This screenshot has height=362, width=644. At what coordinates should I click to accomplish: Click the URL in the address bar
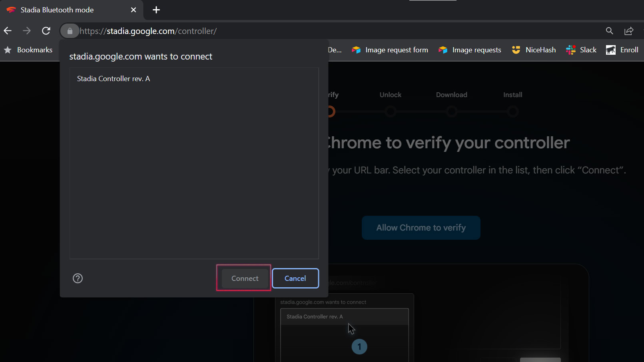click(148, 31)
